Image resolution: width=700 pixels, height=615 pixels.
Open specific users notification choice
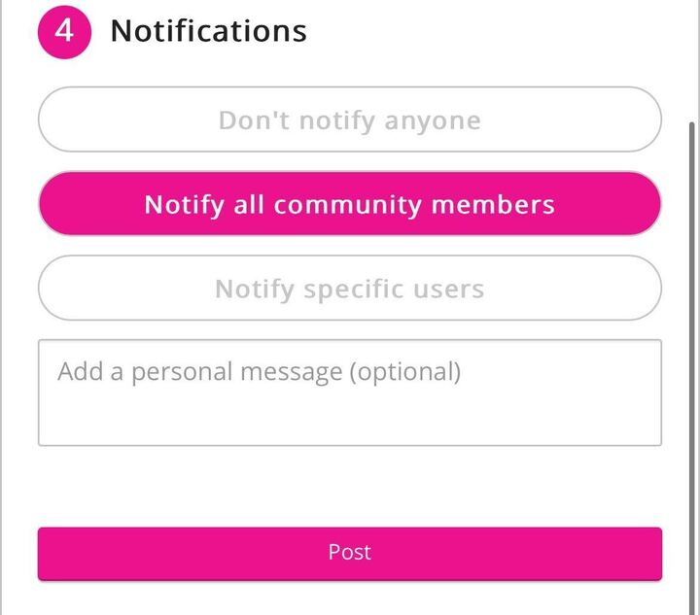tap(349, 289)
